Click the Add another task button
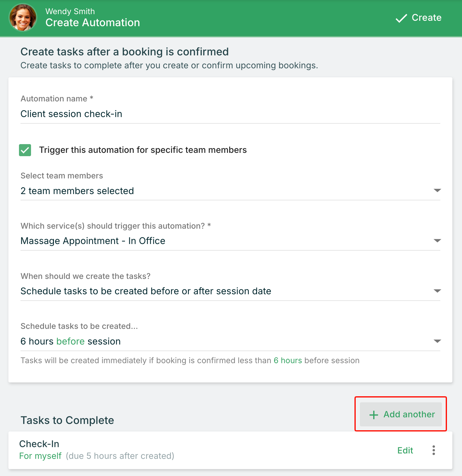This screenshot has width=462, height=476. click(x=401, y=414)
